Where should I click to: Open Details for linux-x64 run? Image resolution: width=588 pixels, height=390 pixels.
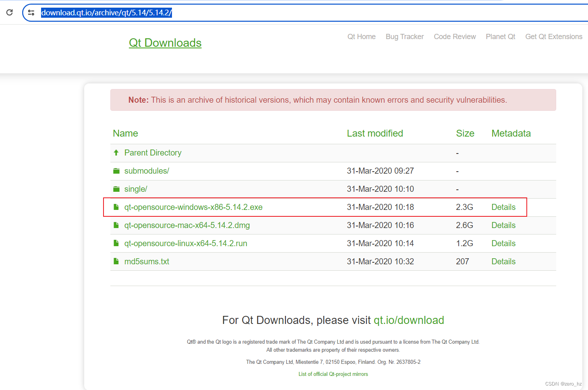503,243
